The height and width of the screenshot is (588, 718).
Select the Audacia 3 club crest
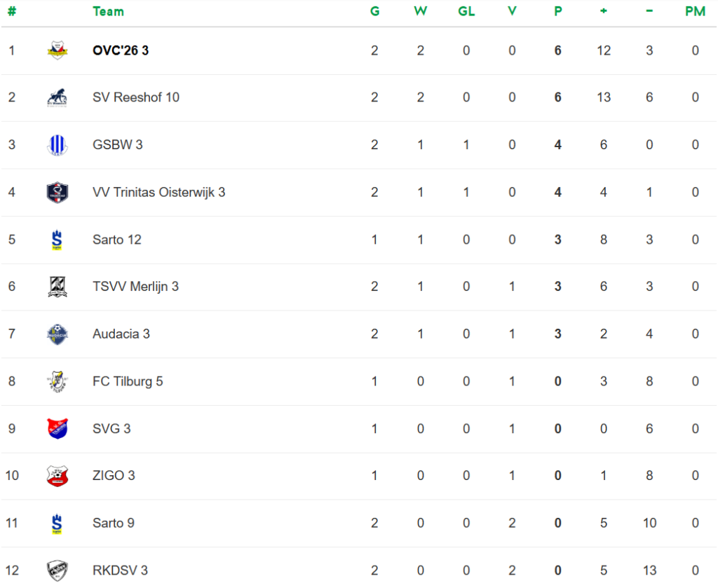click(x=57, y=334)
